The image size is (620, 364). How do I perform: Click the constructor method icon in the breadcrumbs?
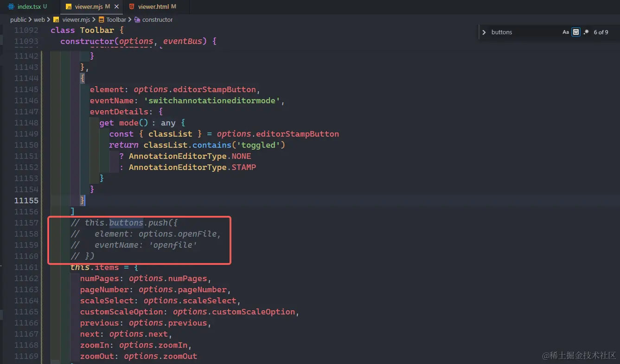[136, 19]
